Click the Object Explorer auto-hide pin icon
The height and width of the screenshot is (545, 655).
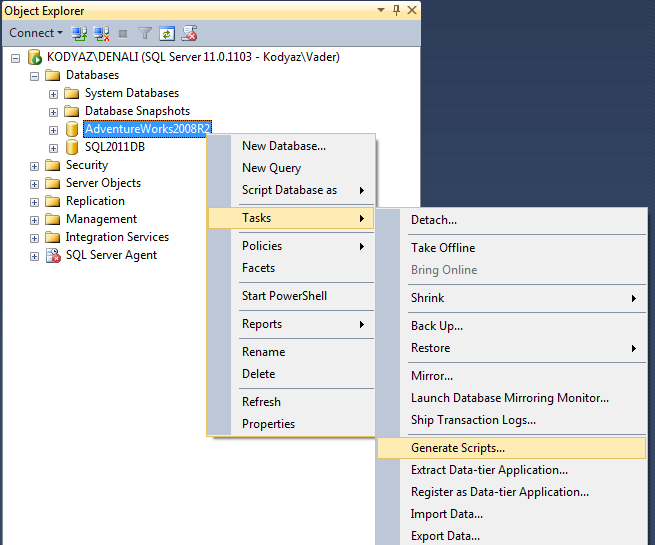tap(396, 10)
